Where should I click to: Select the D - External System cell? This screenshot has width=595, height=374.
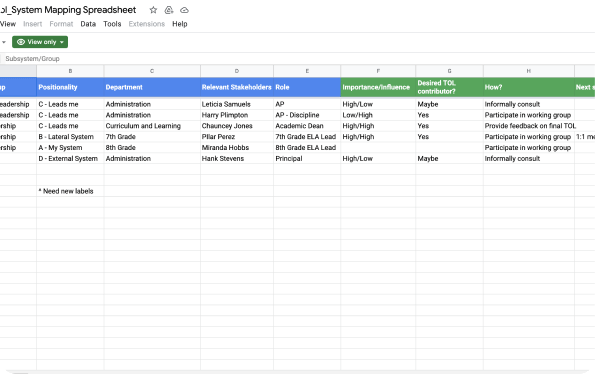coord(70,159)
